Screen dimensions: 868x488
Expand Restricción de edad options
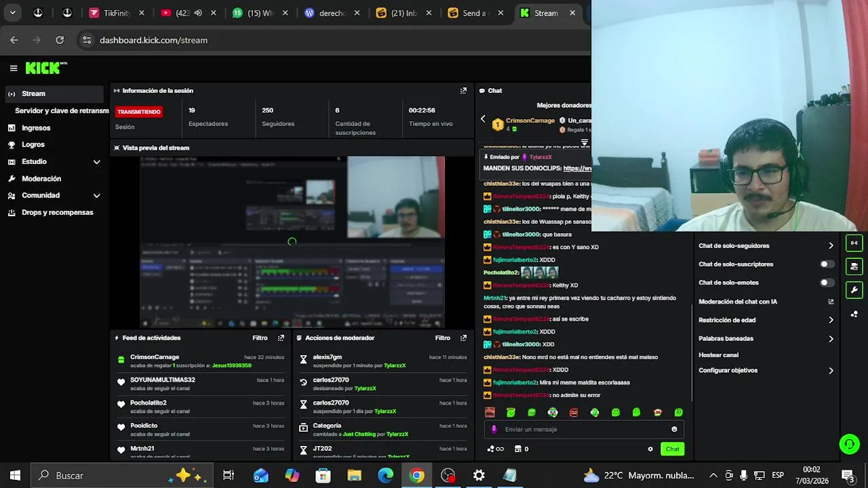point(831,320)
